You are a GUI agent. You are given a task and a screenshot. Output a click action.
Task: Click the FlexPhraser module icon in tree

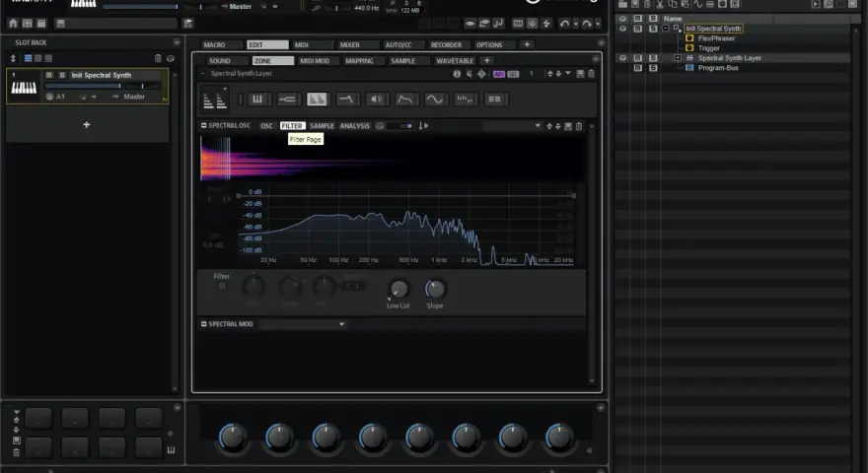pyautogui.click(x=689, y=38)
